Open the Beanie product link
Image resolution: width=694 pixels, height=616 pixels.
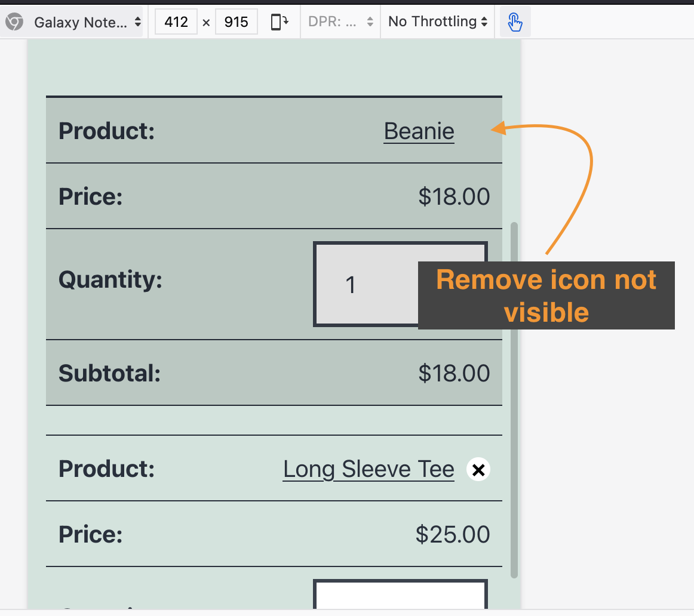point(419,131)
